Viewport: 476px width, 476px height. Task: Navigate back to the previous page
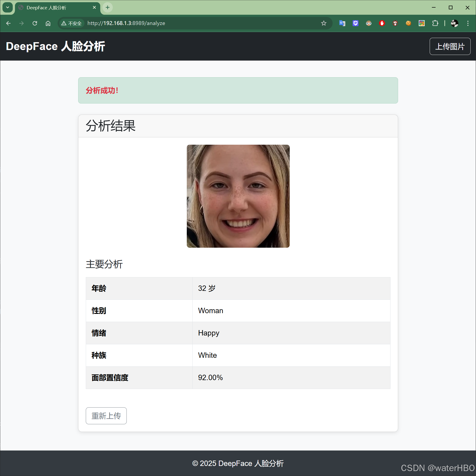(8, 23)
